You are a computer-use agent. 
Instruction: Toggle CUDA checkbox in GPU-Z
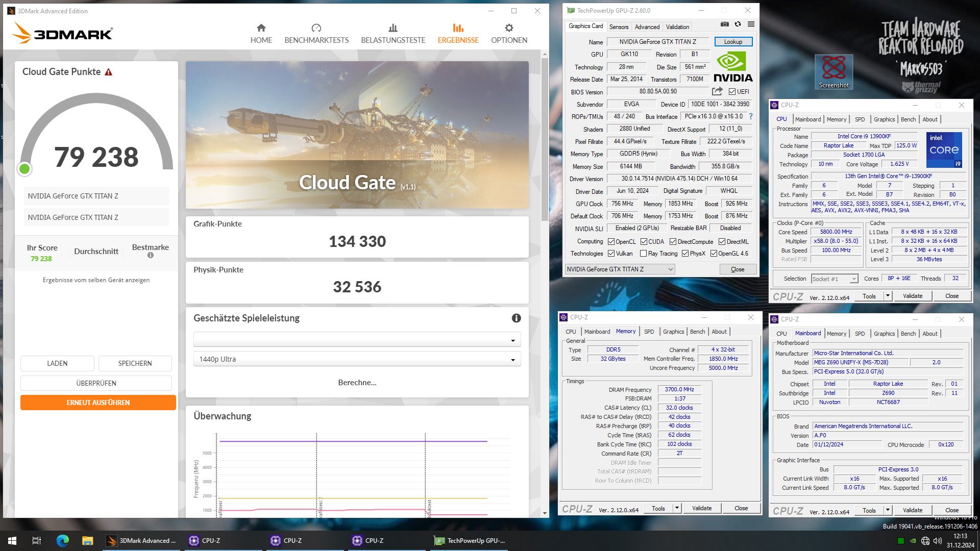(644, 242)
